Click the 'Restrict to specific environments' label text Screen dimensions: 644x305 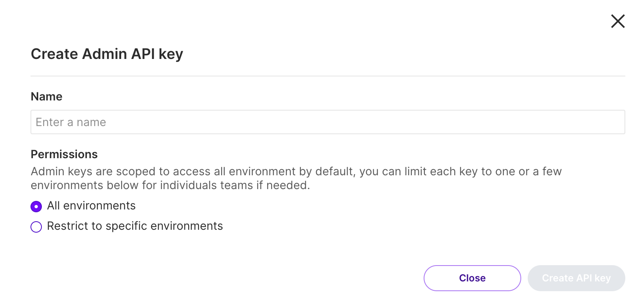tap(135, 226)
